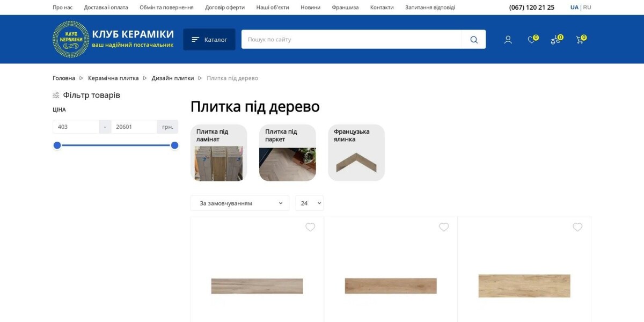644x322 pixels.
Task: Open Новини page
Action: (x=310, y=8)
